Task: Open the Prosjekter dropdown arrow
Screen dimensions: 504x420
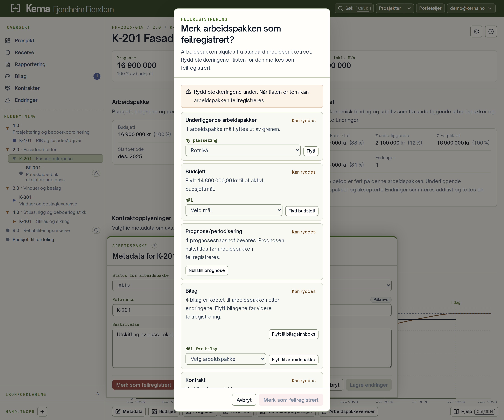Action: [409, 8]
